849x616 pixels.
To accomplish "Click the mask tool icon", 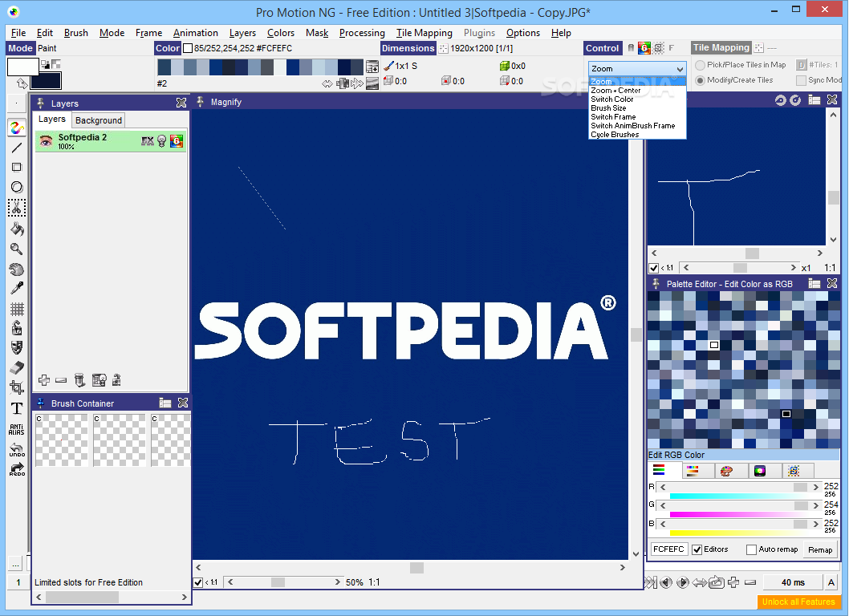I will tap(17, 347).
